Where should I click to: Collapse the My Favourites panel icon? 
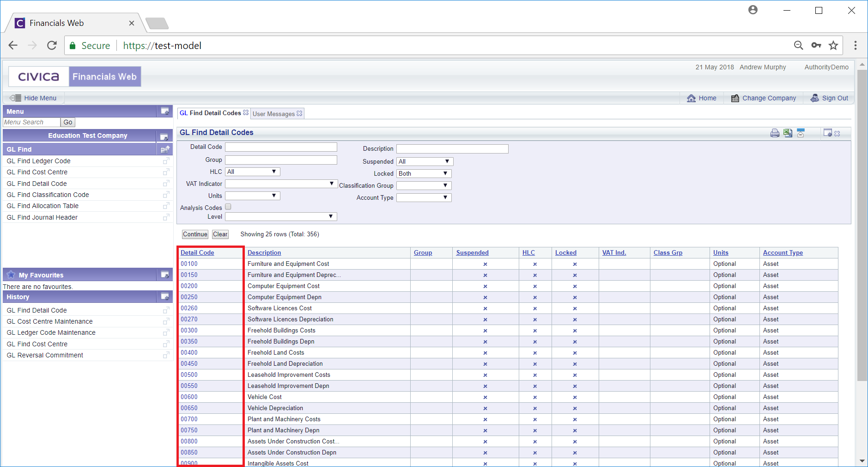(164, 275)
